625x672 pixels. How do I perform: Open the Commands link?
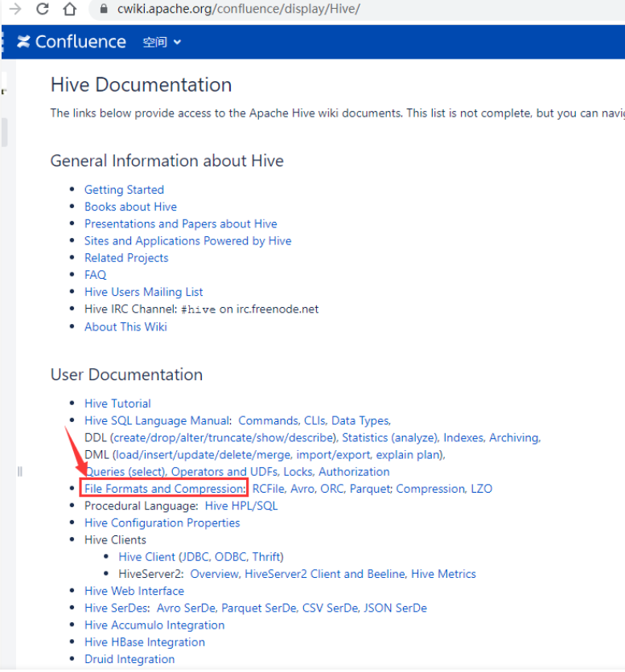pos(269,421)
